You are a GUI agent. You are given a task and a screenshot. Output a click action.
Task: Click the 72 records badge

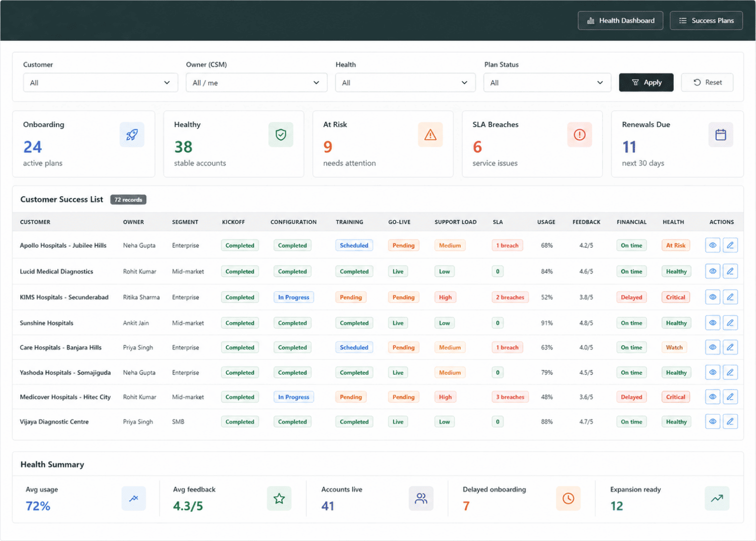tap(128, 200)
